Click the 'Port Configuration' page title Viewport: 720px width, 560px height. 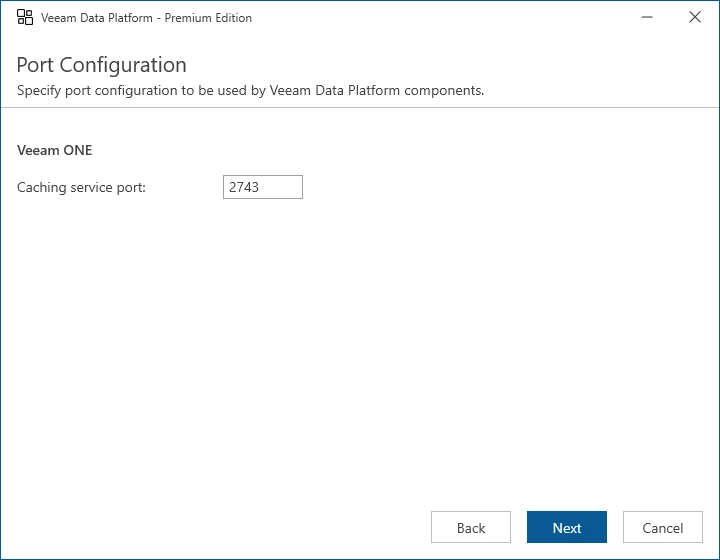(101, 65)
